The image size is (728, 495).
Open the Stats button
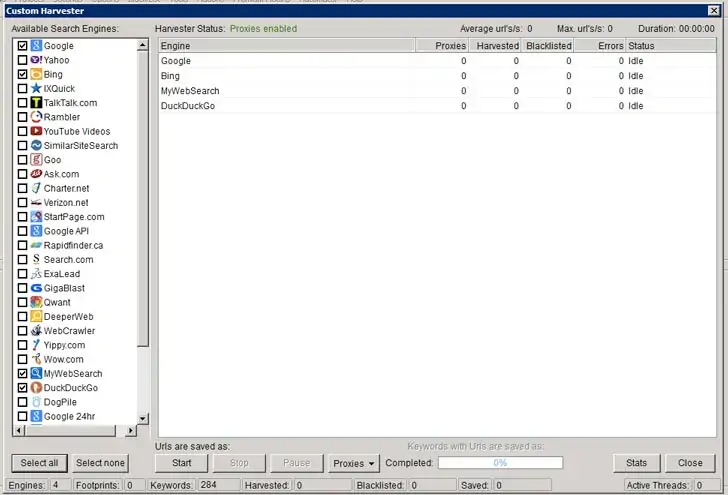coord(636,463)
